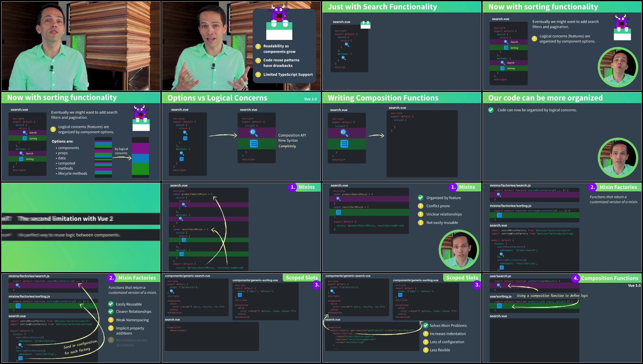The image size is (643, 364).
Task: Select the warning icon next to 'Unclear relationships'
Action: [421, 214]
